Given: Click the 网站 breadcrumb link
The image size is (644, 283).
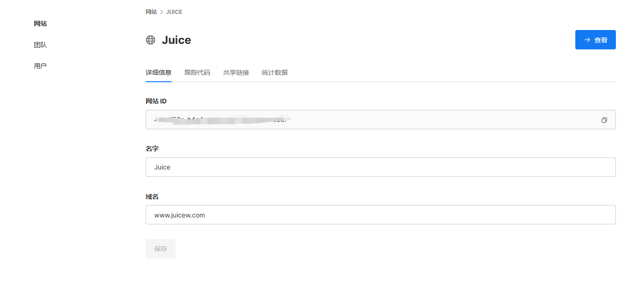Looking at the screenshot, I should pyautogui.click(x=151, y=12).
